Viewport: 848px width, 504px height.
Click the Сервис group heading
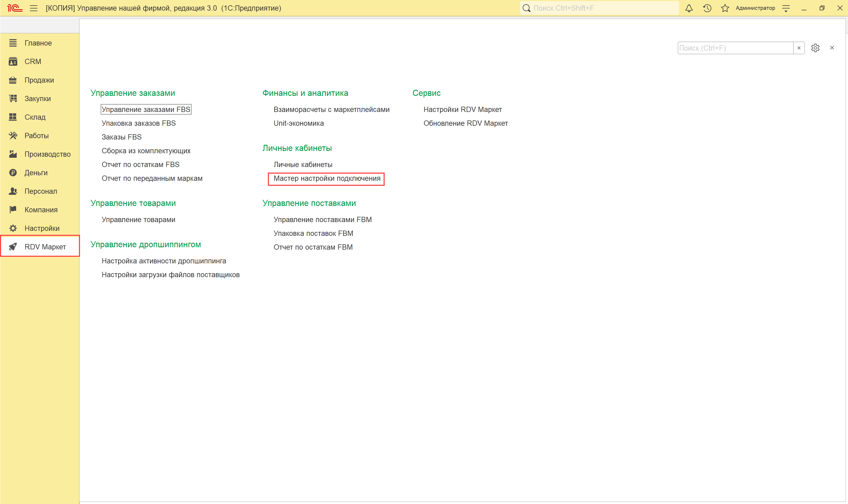point(427,93)
